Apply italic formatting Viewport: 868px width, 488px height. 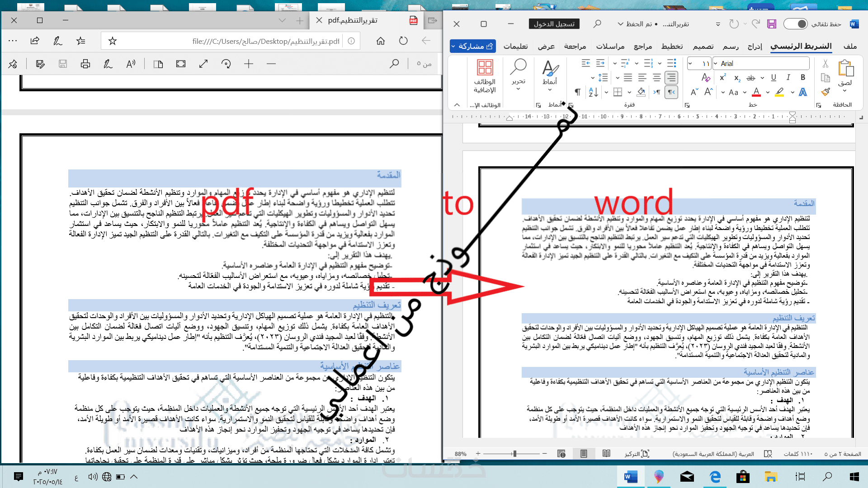coord(788,77)
